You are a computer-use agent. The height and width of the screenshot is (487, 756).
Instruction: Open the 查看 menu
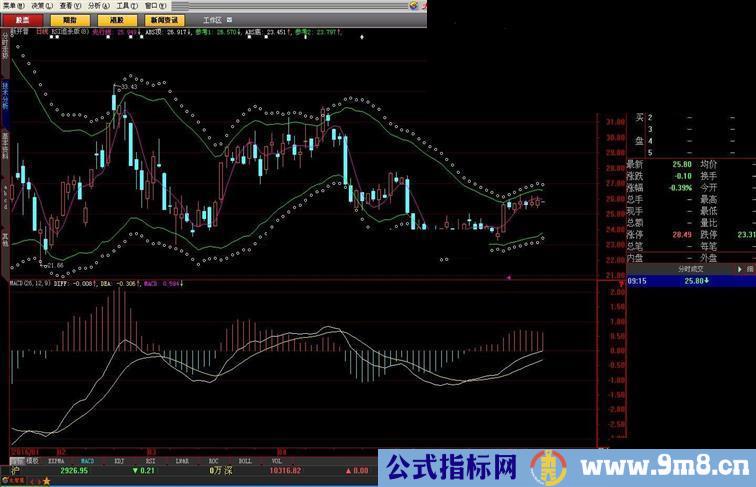[x=67, y=4]
